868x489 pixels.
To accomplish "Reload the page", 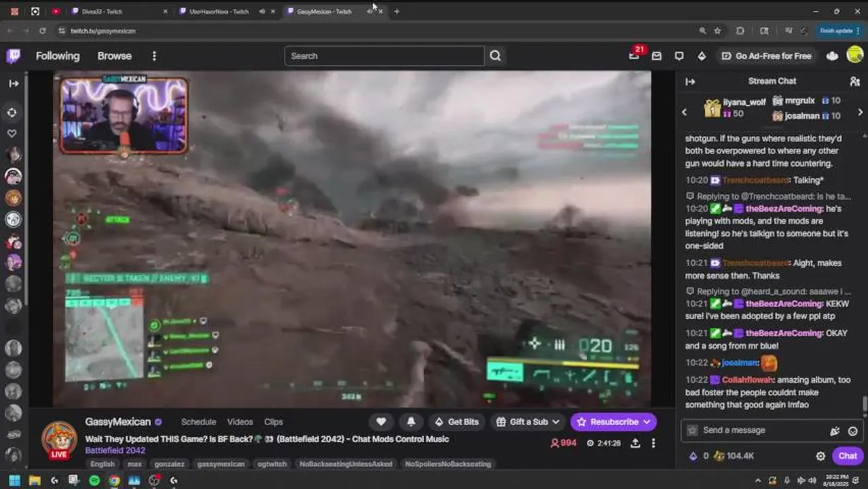I will click(42, 31).
